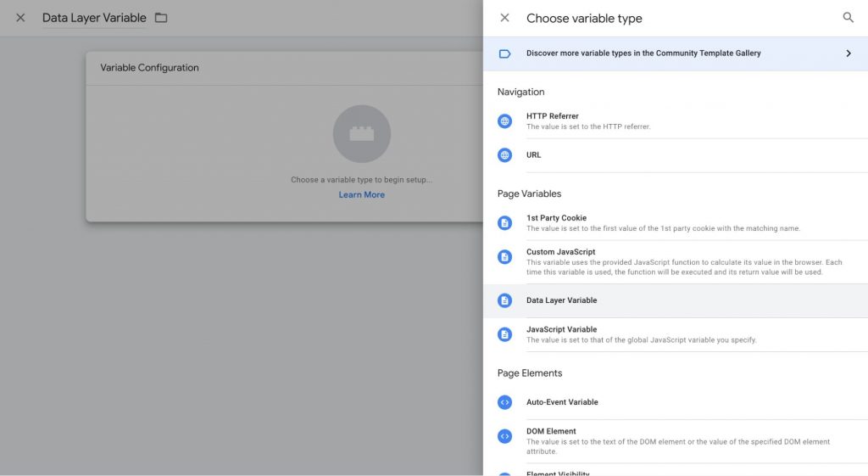Edit the Data Layer Variable name field
This screenshot has width=868, height=476.
94,18
